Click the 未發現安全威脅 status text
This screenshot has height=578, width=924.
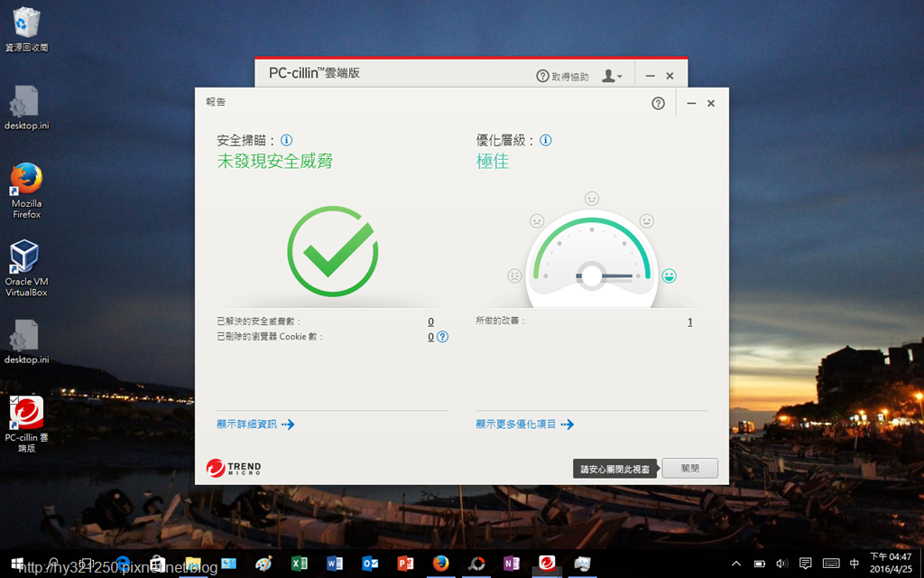[x=274, y=161]
